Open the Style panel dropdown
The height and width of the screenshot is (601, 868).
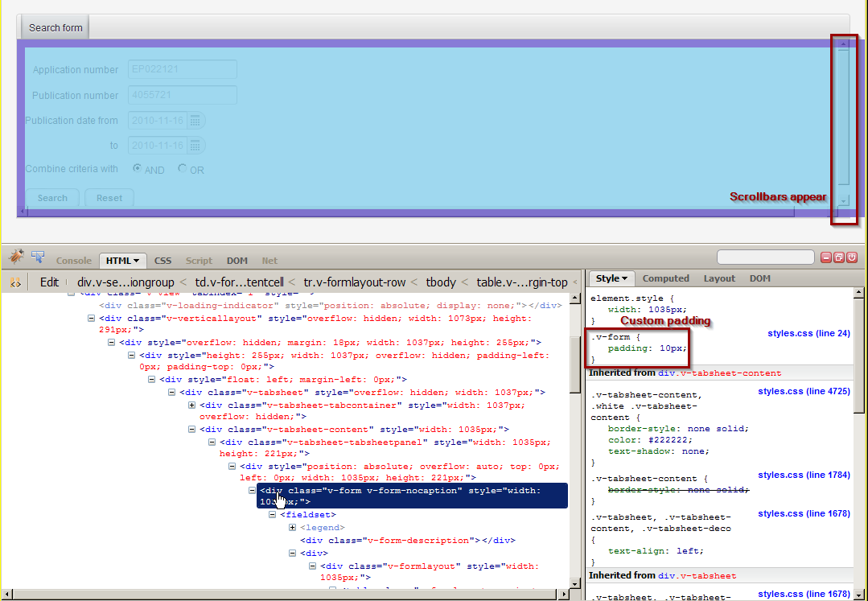pos(612,278)
